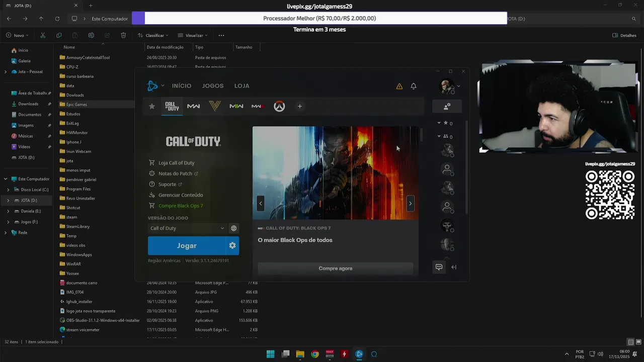Go to the JOGOS tab in Battle.net
This screenshot has height=362, width=644.
pyautogui.click(x=213, y=86)
